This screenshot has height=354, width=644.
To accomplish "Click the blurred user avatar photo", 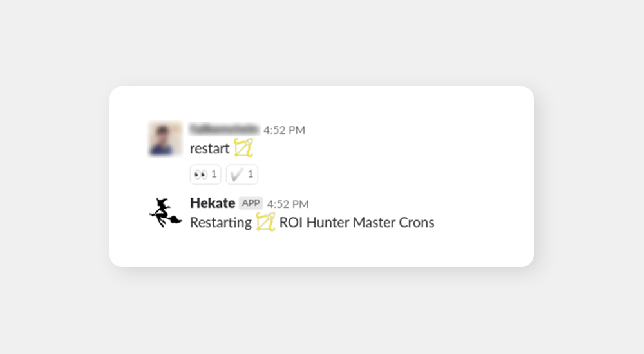I will tap(165, 138).
